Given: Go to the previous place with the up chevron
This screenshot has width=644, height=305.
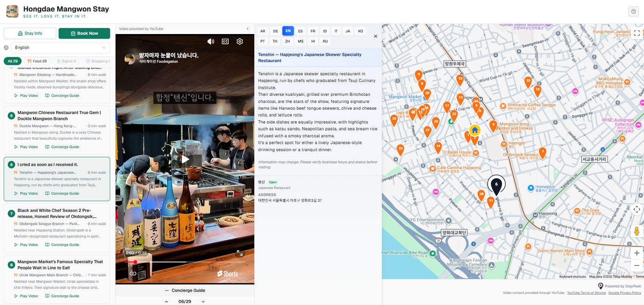Looking at the screenshot, I should click(167, 301).
